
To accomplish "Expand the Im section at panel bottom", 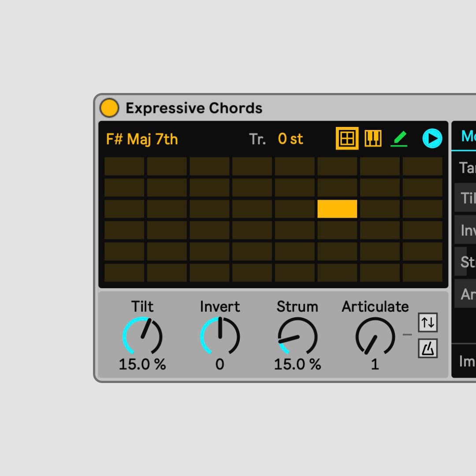I will 466,361.
